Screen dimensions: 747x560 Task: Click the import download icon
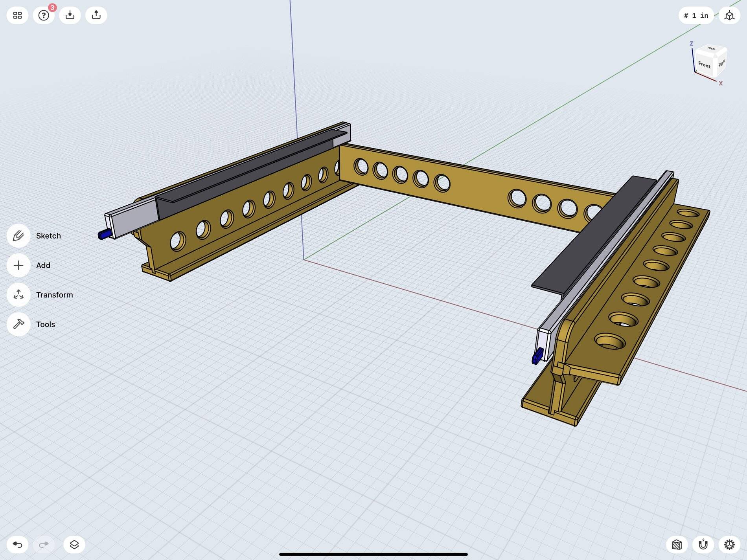click(70, 15)
